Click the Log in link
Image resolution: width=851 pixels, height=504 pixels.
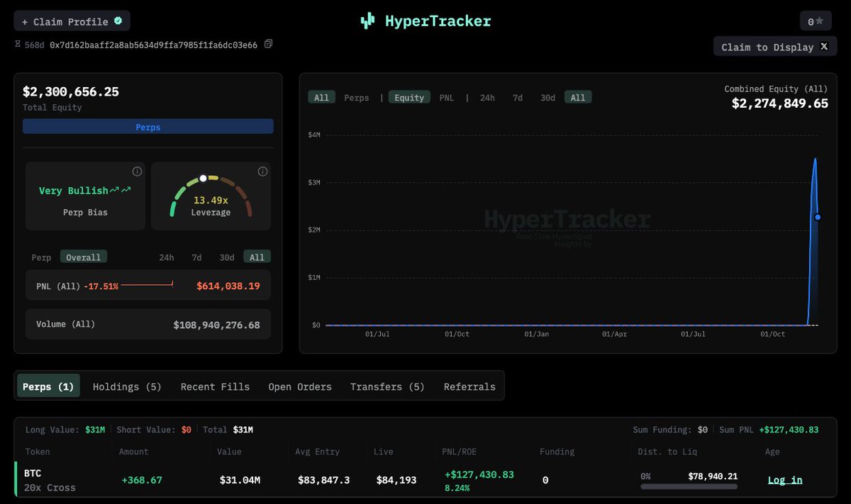click(785, 479)
